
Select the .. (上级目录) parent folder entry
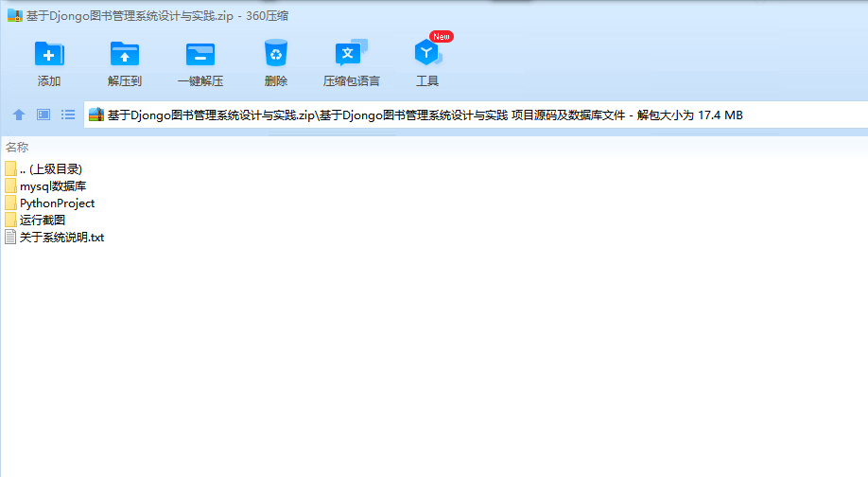click(43, 169)
